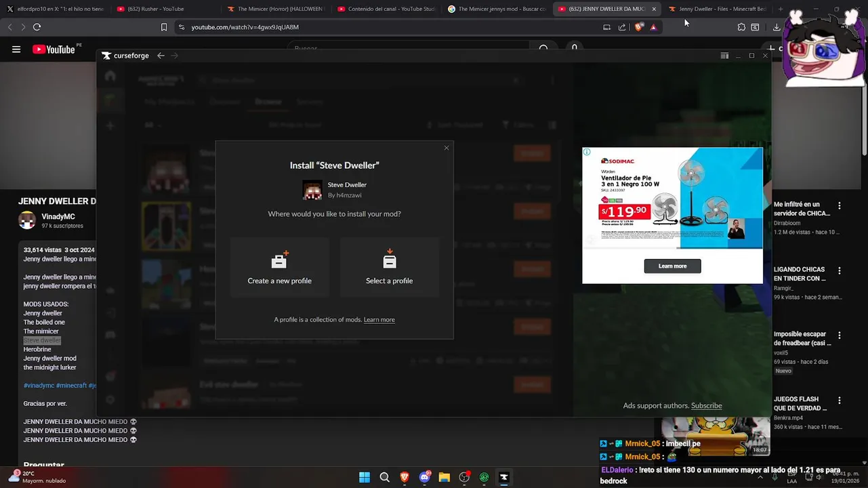
Task: Open File Explorer from taskbar
Action: [445, 477]
